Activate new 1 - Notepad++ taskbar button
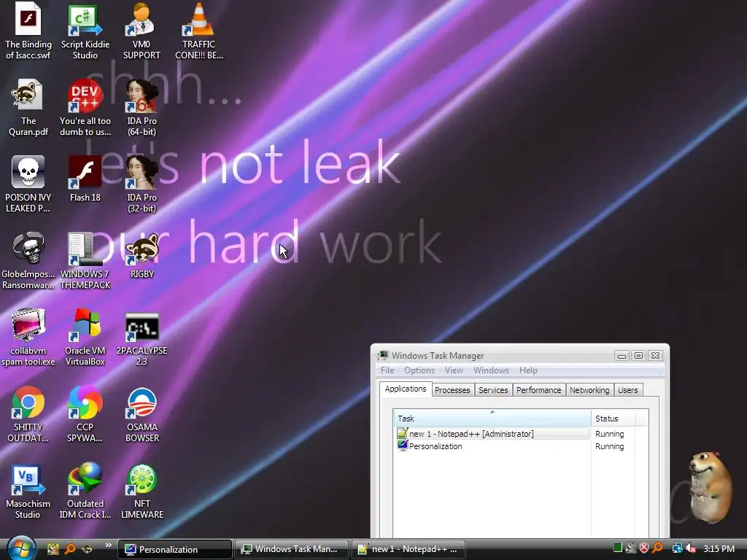The width and height of the screenshot is (747, 560). (x=409, y=549)
